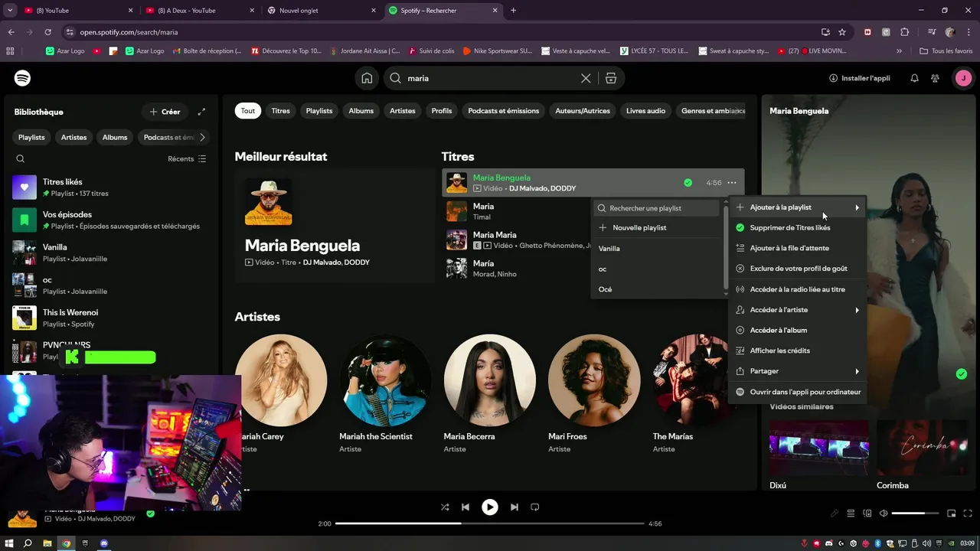
Task: Open Windows Start menu
Action: click(x=9, y=543)
